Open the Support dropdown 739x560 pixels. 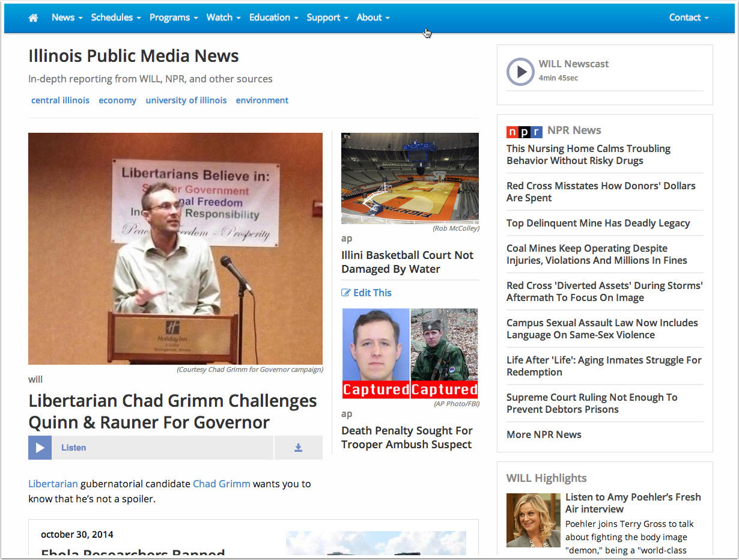[327, 17]
